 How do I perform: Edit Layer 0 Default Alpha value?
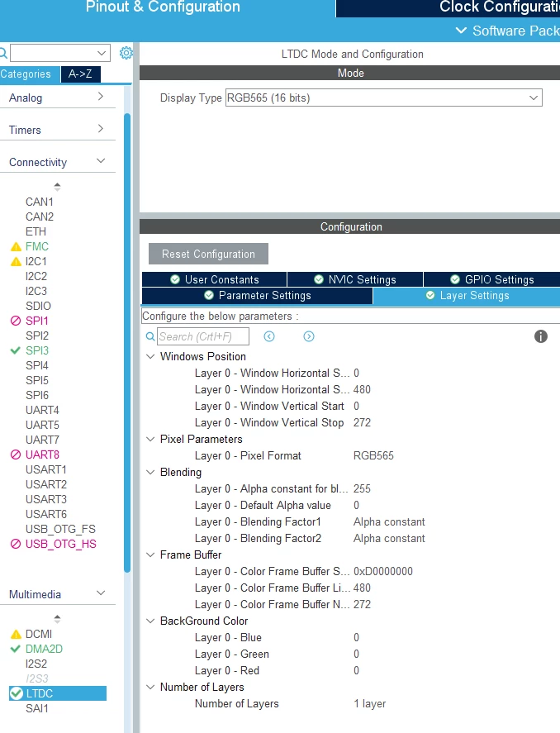pyautogui.click(x=356, y=506)
